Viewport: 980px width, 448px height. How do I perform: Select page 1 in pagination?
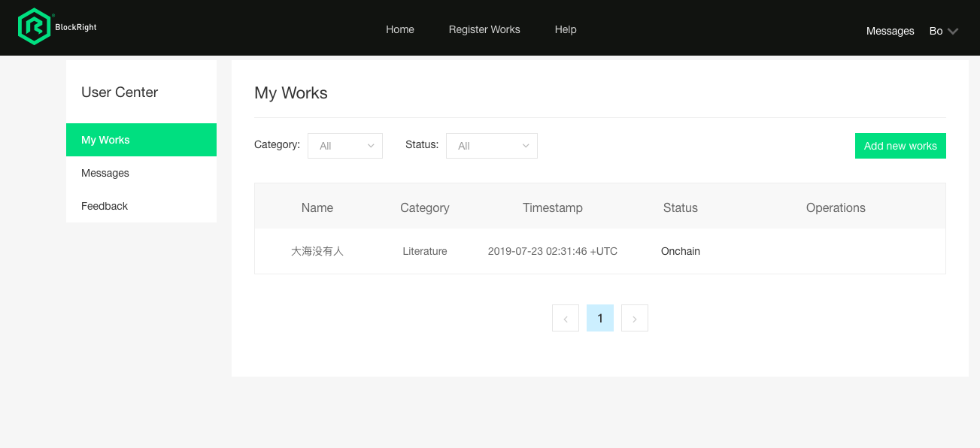coord(600,318)
